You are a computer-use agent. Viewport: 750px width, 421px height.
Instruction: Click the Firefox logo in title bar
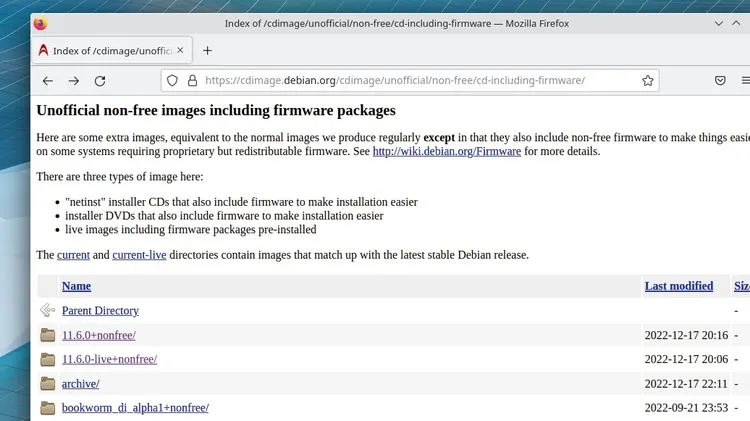tap(41, 23)
